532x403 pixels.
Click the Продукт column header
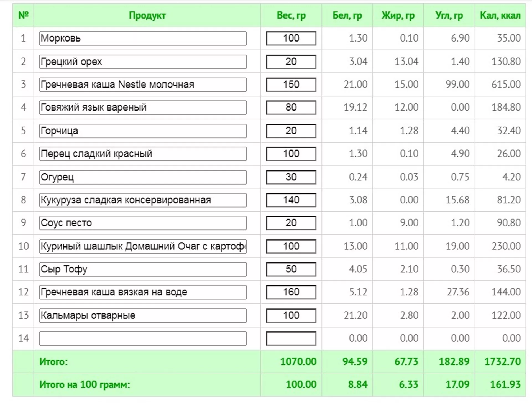147,16
